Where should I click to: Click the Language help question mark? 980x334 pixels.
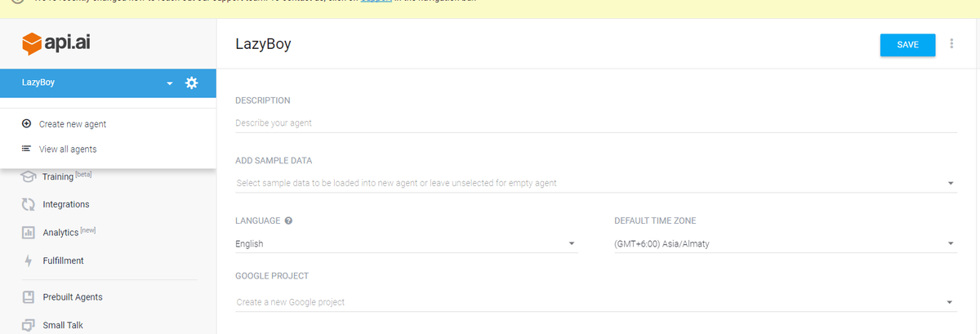pyautogui.click(x=289, y=220)
